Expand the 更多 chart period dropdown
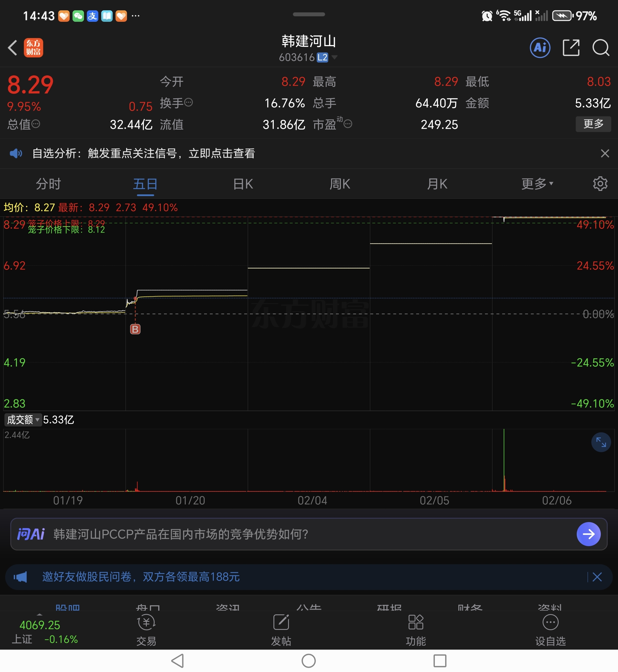The height and width of the screenshot is (672, 618). 537,184
